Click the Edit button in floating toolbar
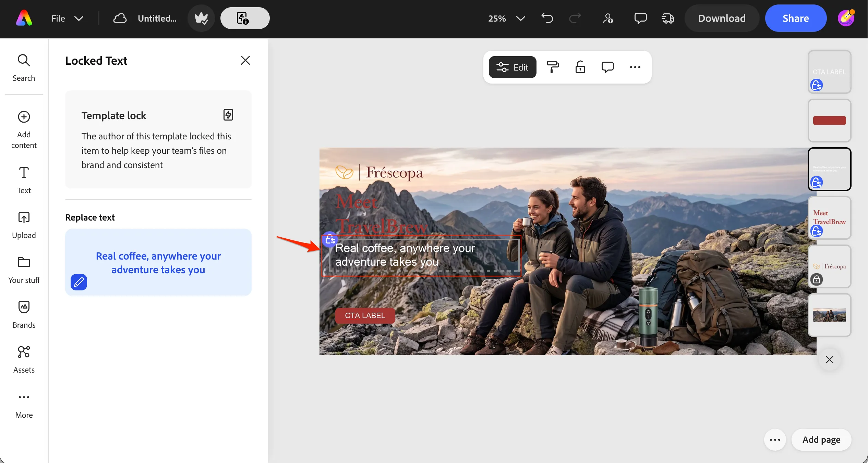 coord(512,67)
